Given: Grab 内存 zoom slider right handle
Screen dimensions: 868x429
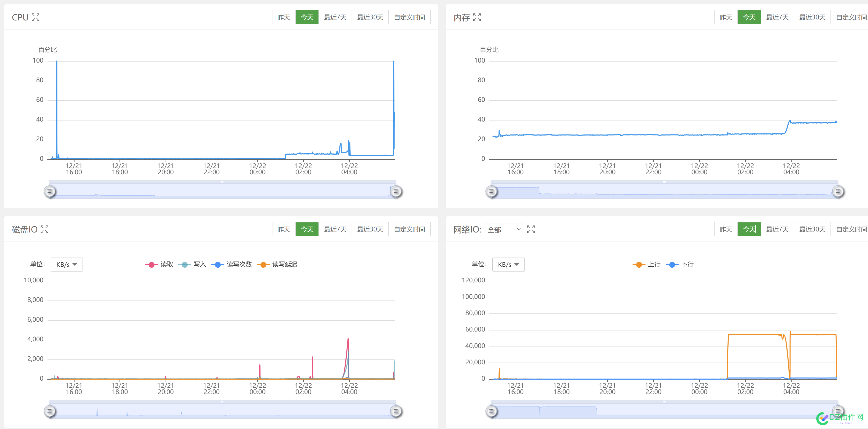Looking at the screenshot, I should [838, 192].
